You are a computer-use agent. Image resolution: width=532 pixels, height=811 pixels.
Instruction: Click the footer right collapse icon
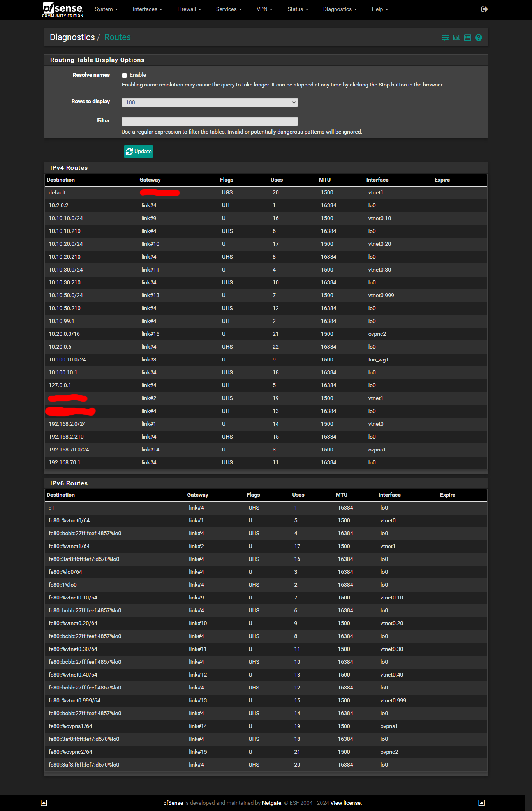[481, 803]
